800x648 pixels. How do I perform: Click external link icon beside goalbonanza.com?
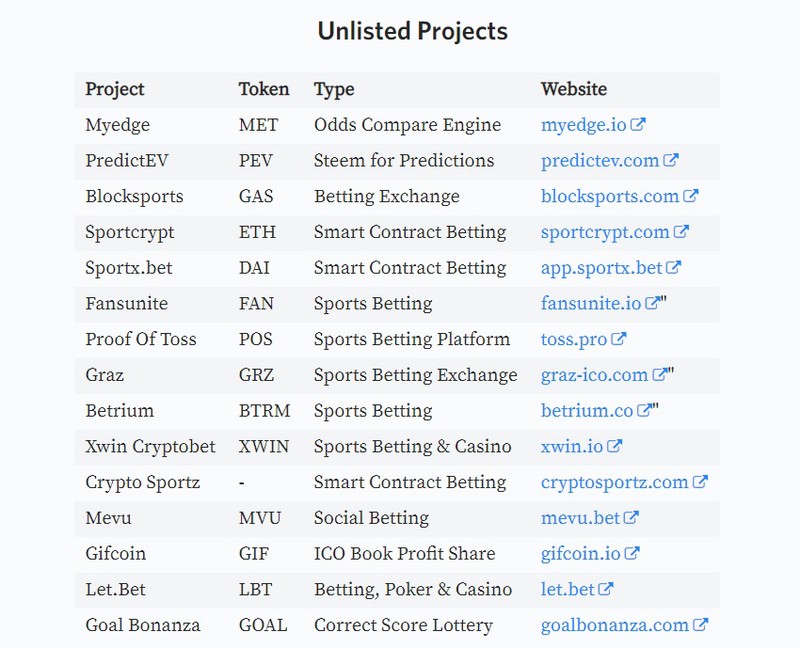(700, 625)
